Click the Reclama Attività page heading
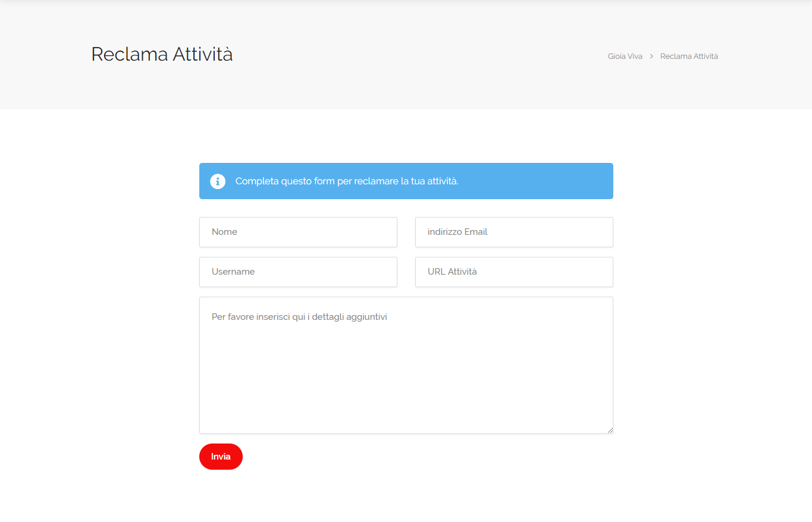Viewport: 812px width, 522px height. coord(162,54)
